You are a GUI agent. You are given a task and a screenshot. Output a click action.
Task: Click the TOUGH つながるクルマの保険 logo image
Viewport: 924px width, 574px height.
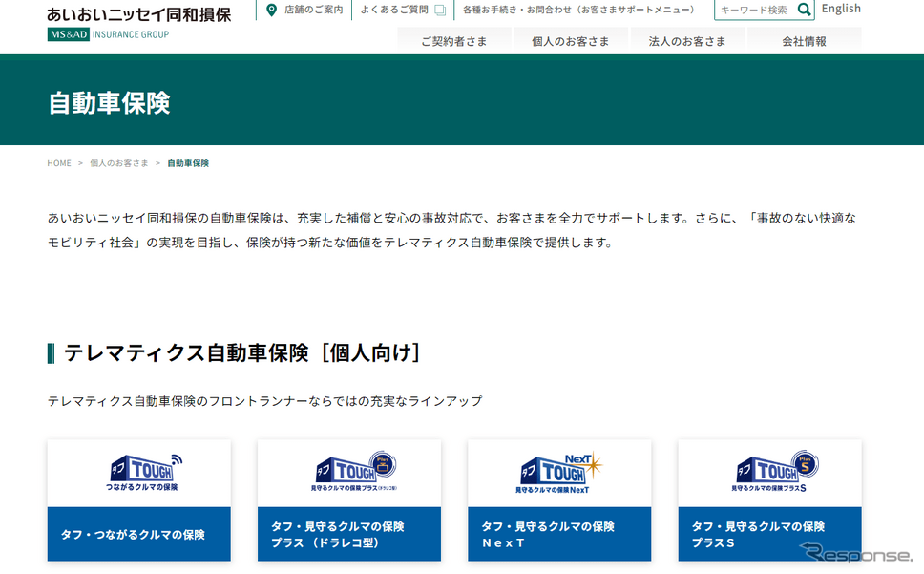[144, 473]
